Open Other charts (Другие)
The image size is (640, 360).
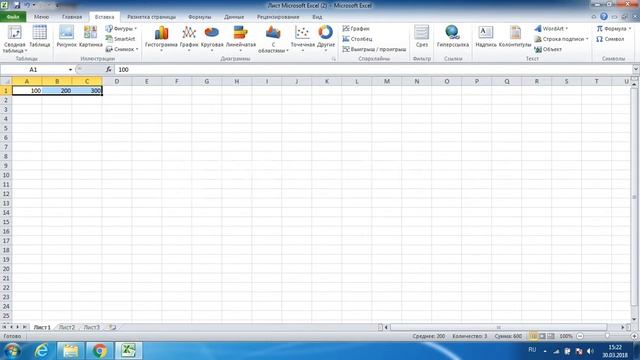click(326, 39)
